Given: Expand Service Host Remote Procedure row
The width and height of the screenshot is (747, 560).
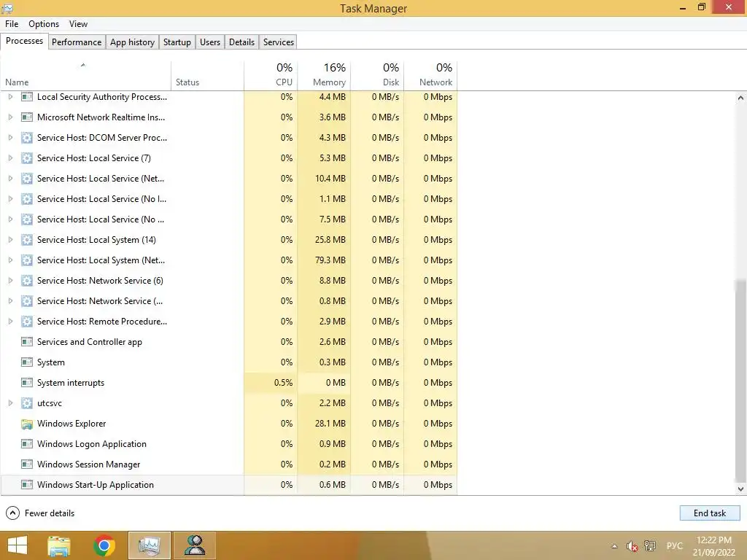Looking at the screenshot, I should [x=10, y=322].
